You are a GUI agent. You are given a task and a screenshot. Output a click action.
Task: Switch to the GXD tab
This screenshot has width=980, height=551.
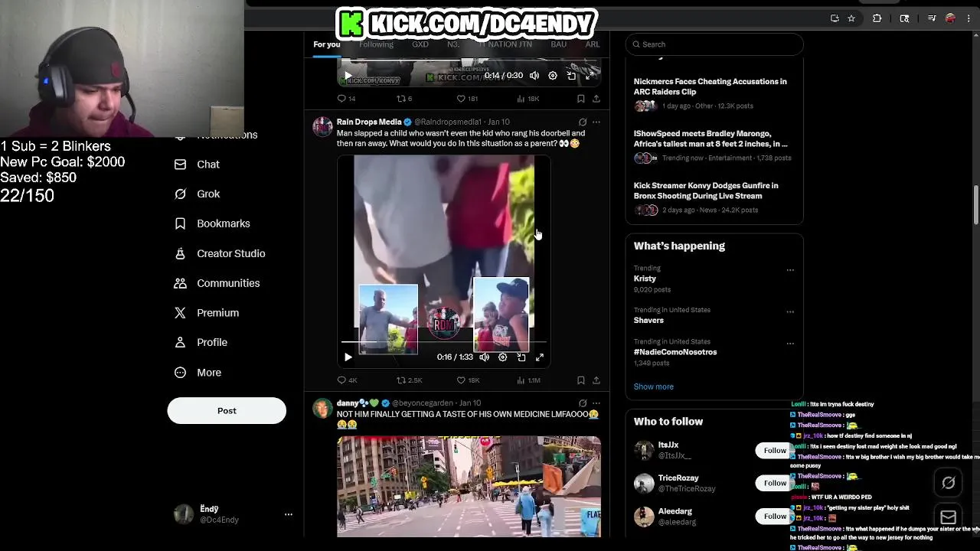(x=420, y=44)
